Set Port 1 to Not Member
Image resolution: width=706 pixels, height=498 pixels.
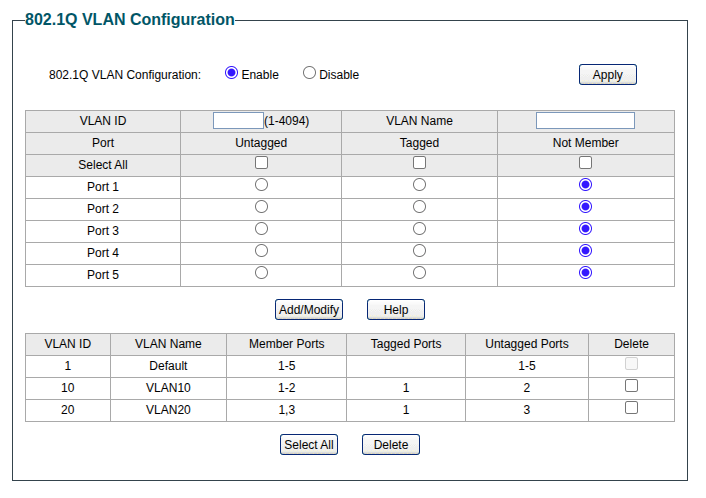click(585, 185)
